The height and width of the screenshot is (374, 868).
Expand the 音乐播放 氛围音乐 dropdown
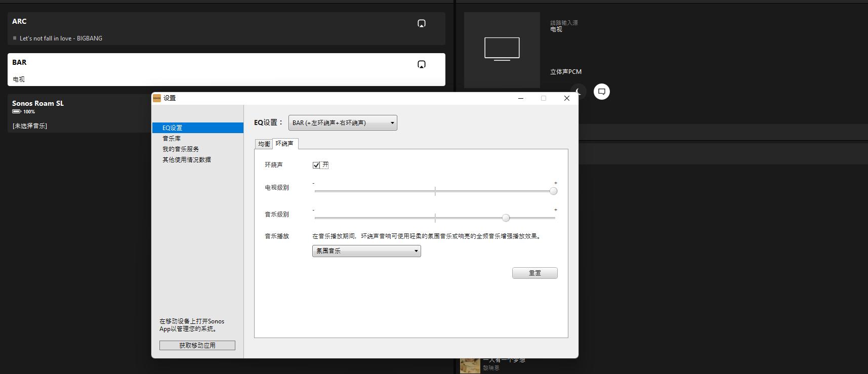366,251
